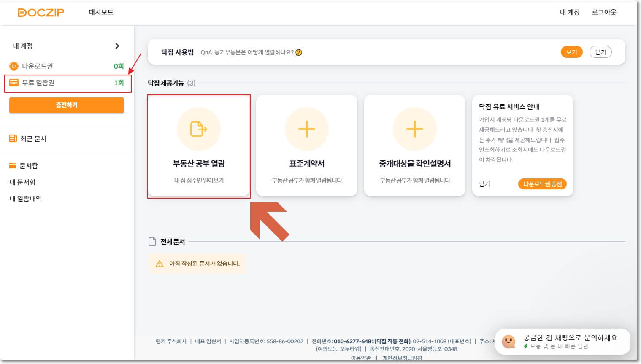Screen dimensions: 641x364
Task: Open the 대시보드 menu item
Action: tap(101, 12)
